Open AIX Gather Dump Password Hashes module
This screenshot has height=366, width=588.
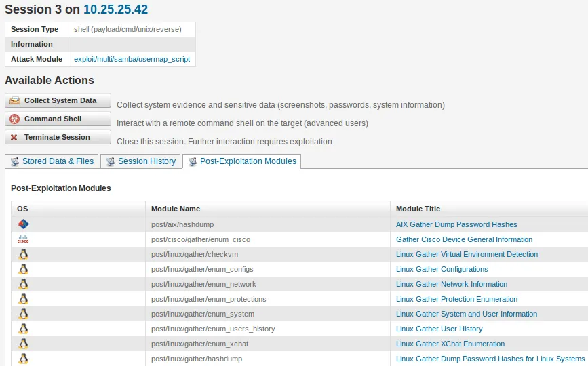[456, 224]
